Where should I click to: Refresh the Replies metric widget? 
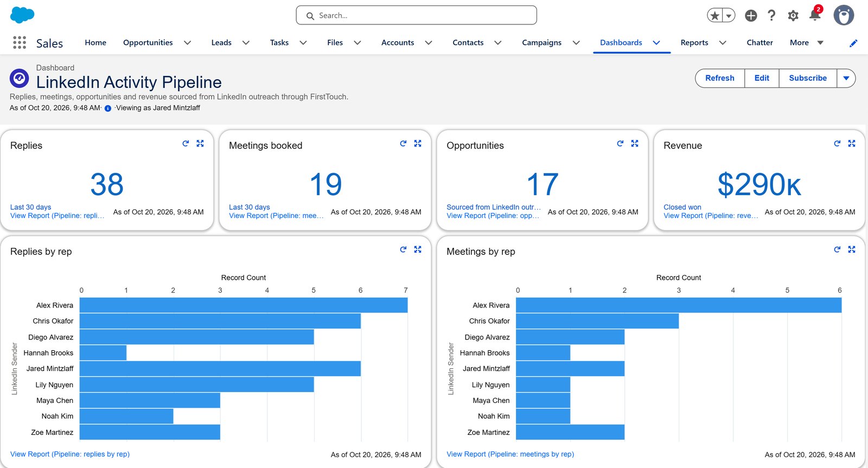point(186,143)
